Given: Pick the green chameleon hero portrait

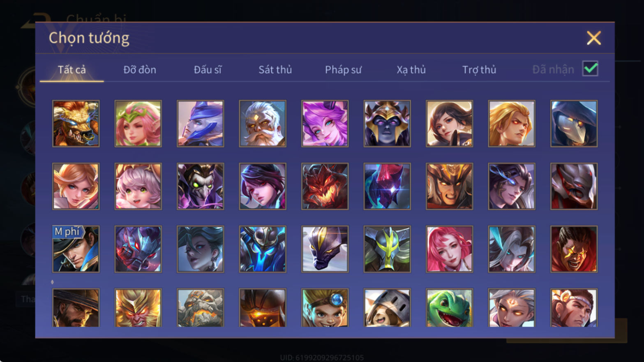Looking at the screenshot, I should tap(449, 308).
